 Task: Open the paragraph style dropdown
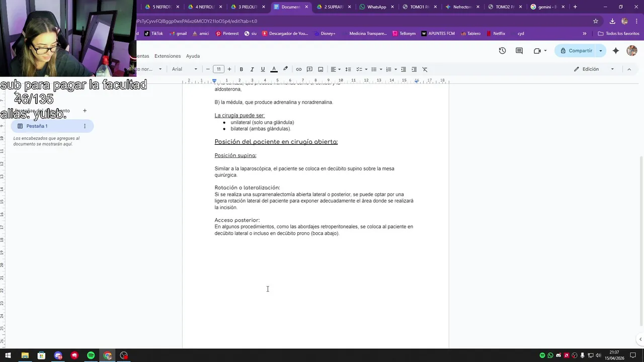[x=150, y=69]
